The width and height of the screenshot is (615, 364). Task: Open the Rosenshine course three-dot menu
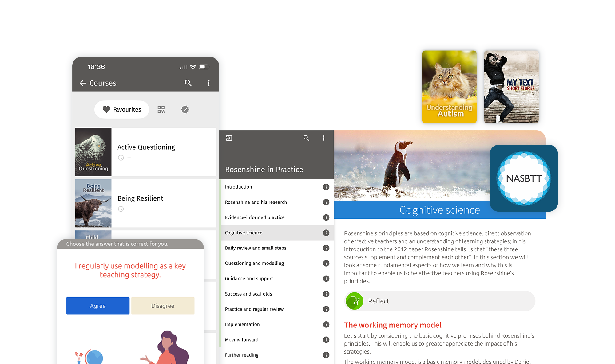pyautogui.click(x=323, y=138)
